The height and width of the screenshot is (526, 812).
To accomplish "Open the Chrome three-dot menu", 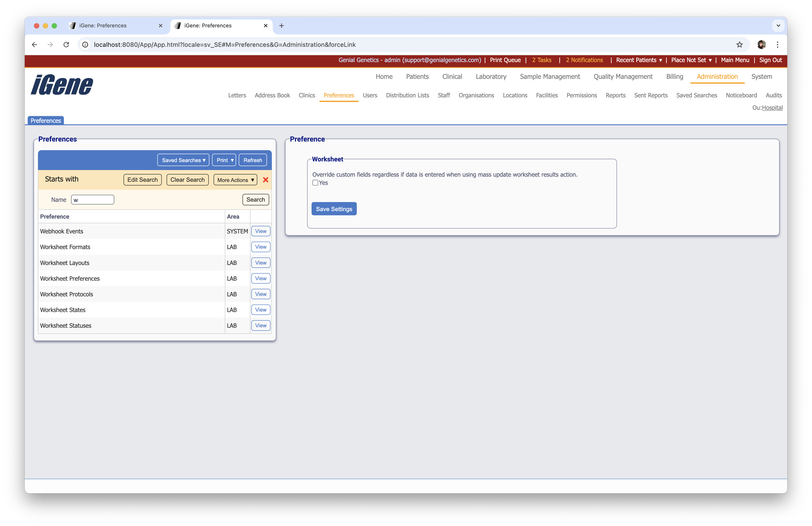I will pos(778,45).
